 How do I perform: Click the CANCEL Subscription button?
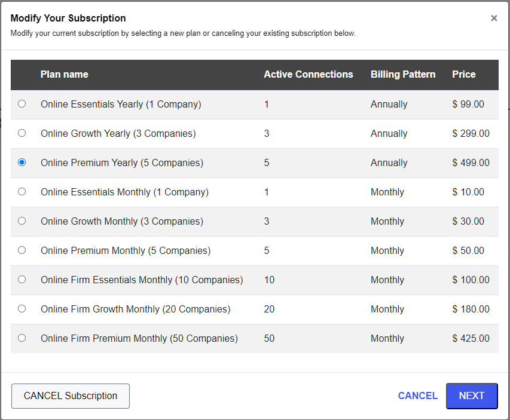pyautogui.click(x=70, y=396)
